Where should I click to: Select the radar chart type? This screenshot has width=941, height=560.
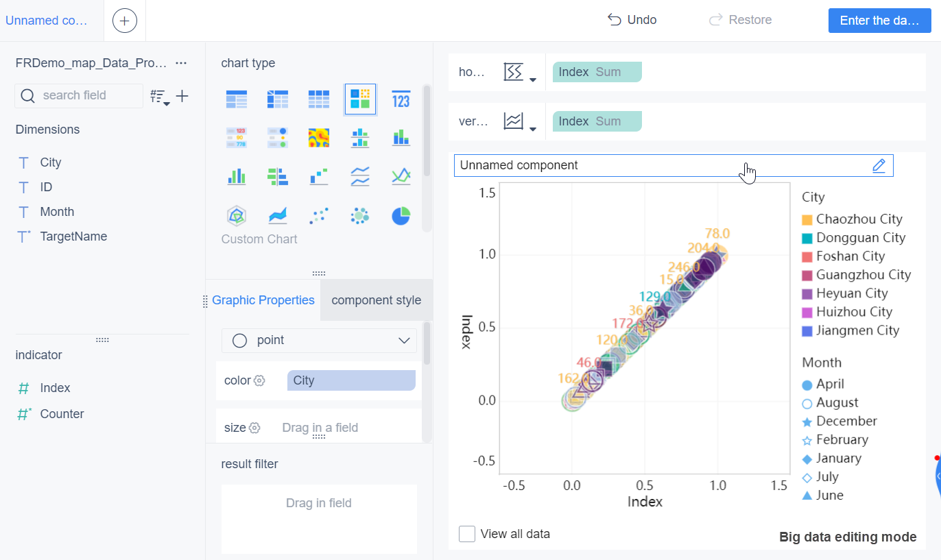coord(237,216)
